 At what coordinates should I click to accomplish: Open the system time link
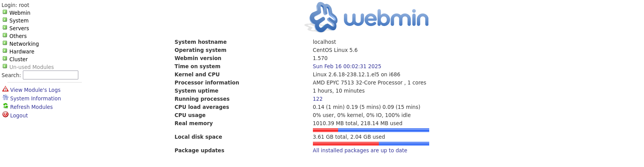click(347, 66)
